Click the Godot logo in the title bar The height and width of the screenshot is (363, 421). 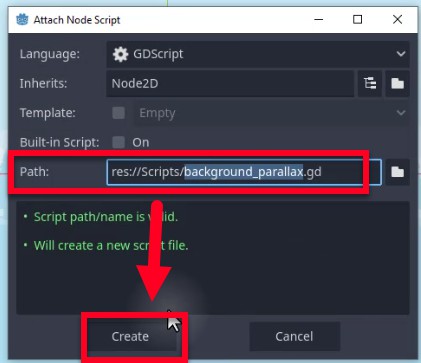[x=22, y=20]
